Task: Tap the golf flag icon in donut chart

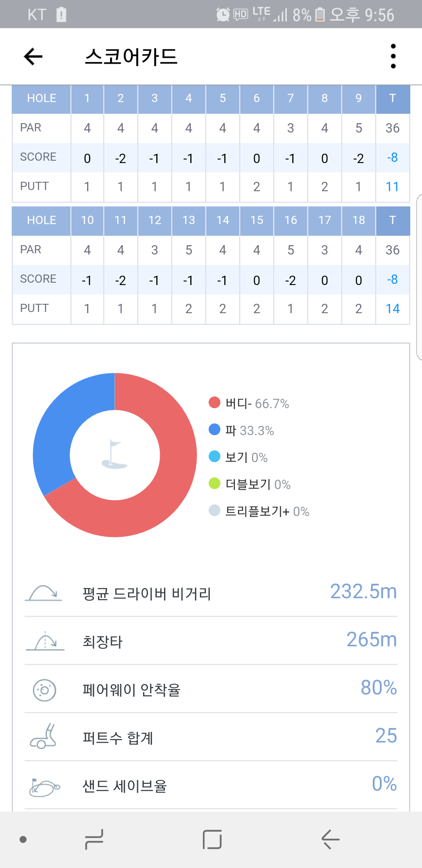Action: [114, 455]
